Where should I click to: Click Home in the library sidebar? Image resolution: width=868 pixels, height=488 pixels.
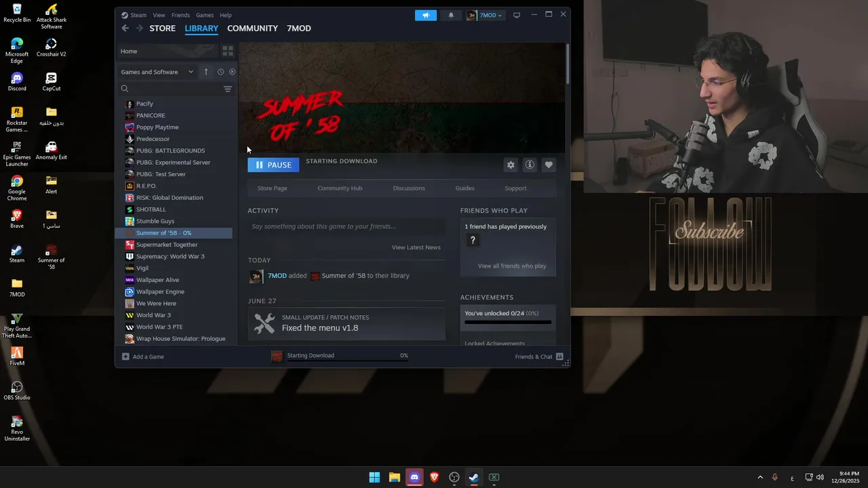167,51
